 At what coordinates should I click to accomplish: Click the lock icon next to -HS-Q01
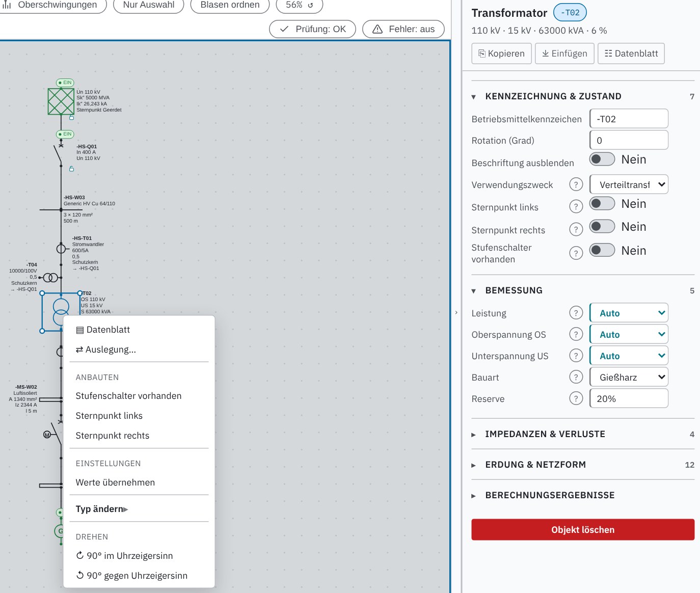tap(71, 169)
